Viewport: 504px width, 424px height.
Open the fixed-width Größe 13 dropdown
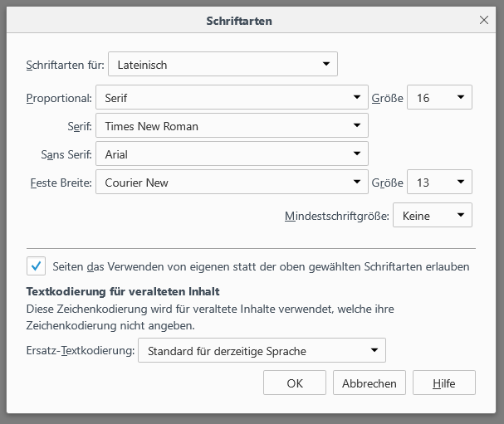tap(439, 182)
